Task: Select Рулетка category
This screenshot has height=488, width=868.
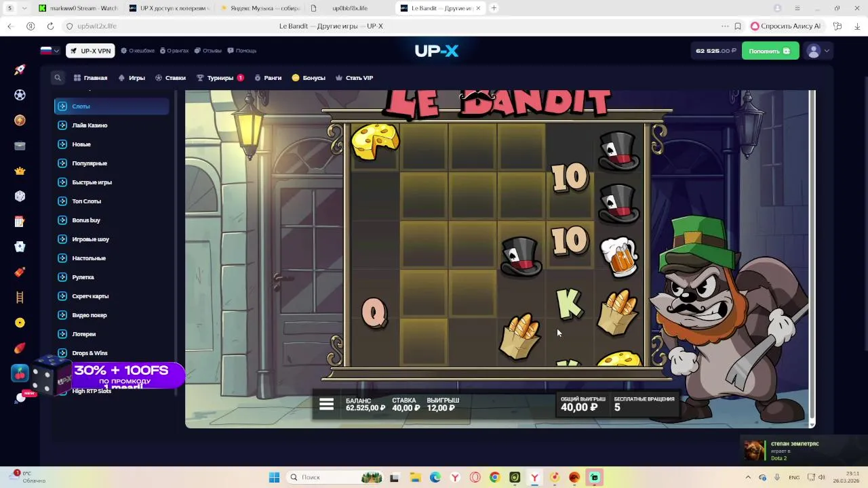Action: (x=111, y=277)
